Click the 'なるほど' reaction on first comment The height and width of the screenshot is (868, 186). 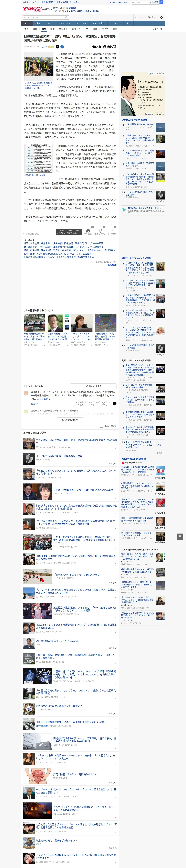(x=94, y=403)
